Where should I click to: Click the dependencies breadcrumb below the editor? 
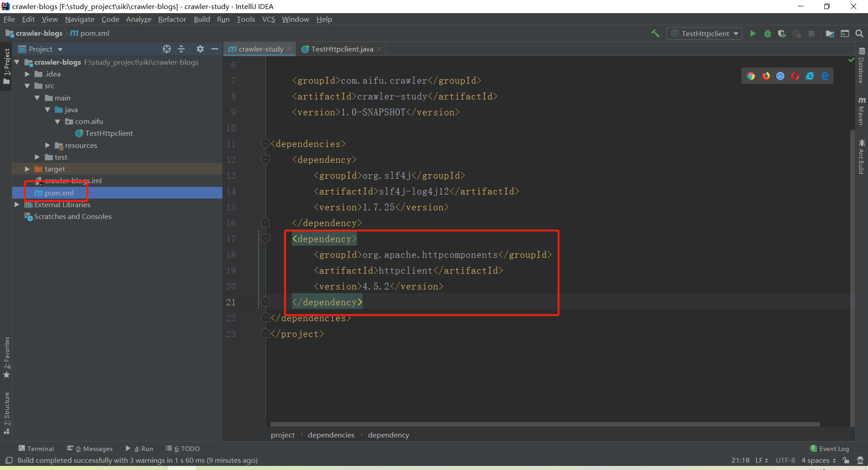[331, 435]
